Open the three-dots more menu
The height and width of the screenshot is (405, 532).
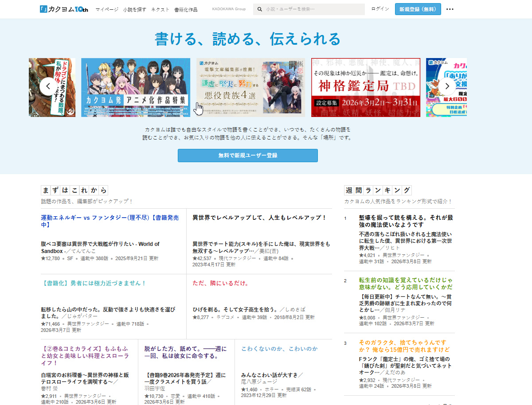[450, 9]
